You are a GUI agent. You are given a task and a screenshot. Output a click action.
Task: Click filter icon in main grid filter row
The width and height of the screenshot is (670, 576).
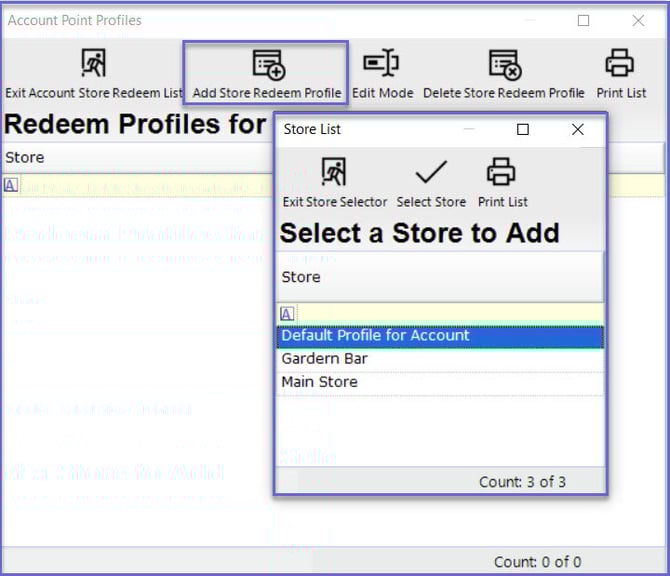coord(10,186)
